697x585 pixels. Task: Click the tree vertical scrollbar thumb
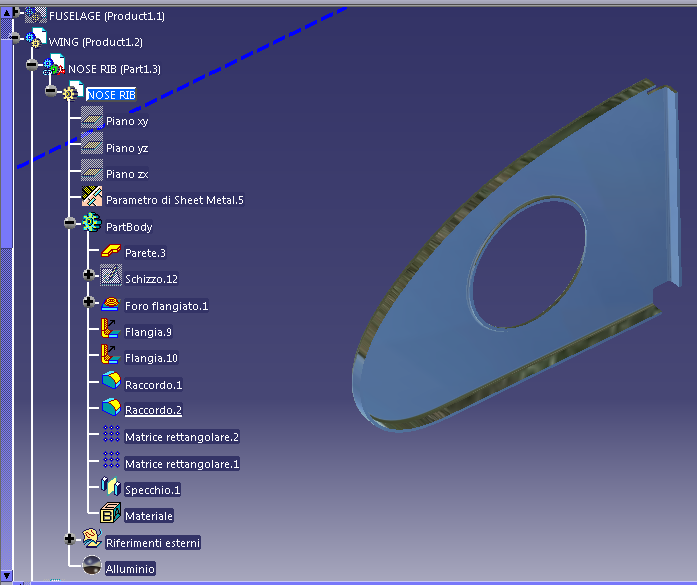tap(6, 143)
